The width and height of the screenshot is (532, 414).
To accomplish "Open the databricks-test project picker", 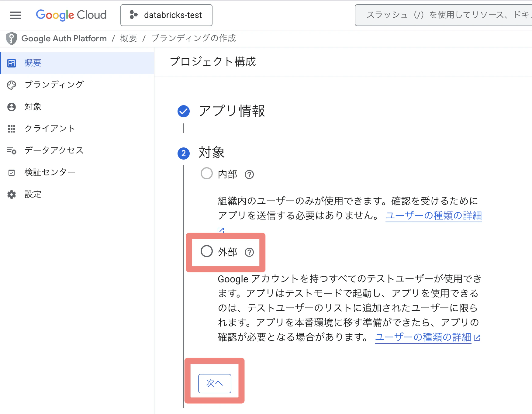I will [166, 15].
